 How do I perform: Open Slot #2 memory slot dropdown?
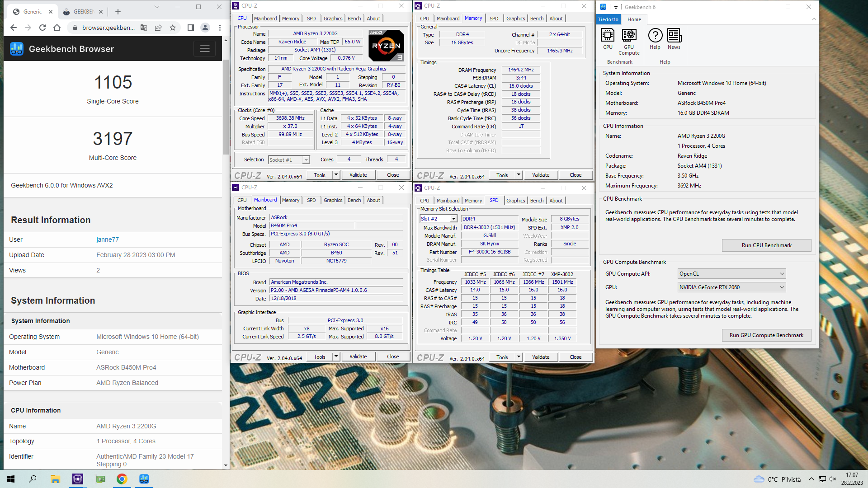point(439,219)
